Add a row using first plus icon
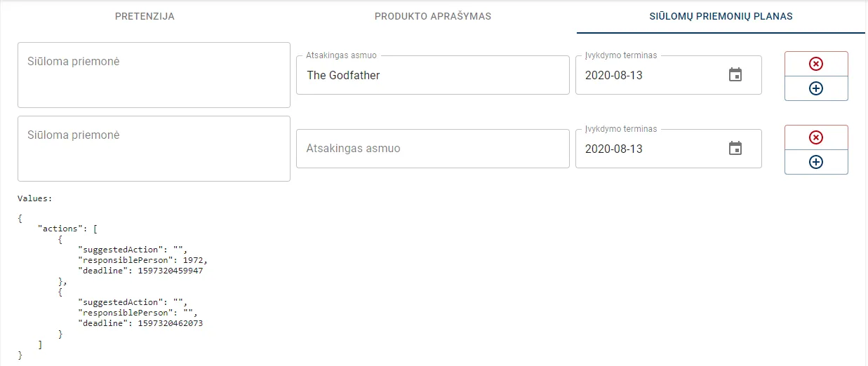 tap(816, 88)
